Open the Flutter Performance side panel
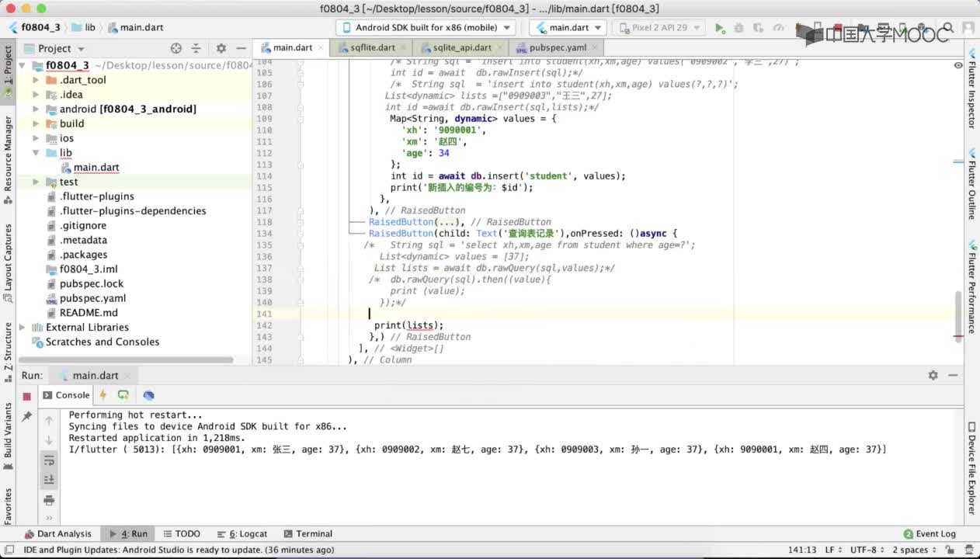The width and height of the screenshot is (980, 559). 971,287
